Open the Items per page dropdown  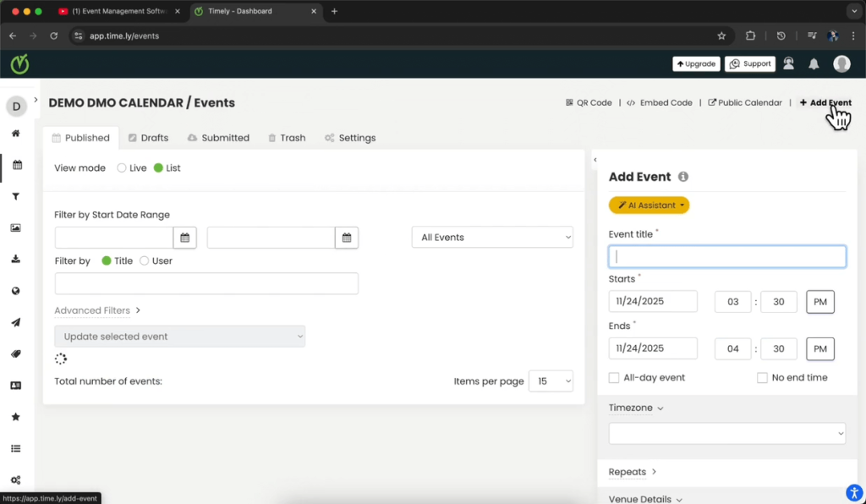551,381
